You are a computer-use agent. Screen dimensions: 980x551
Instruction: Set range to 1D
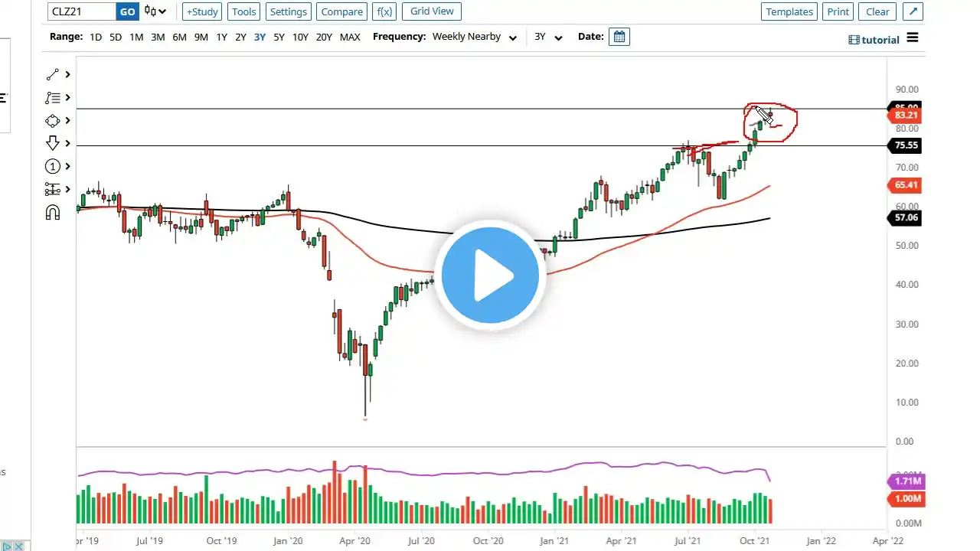point(96,37)
